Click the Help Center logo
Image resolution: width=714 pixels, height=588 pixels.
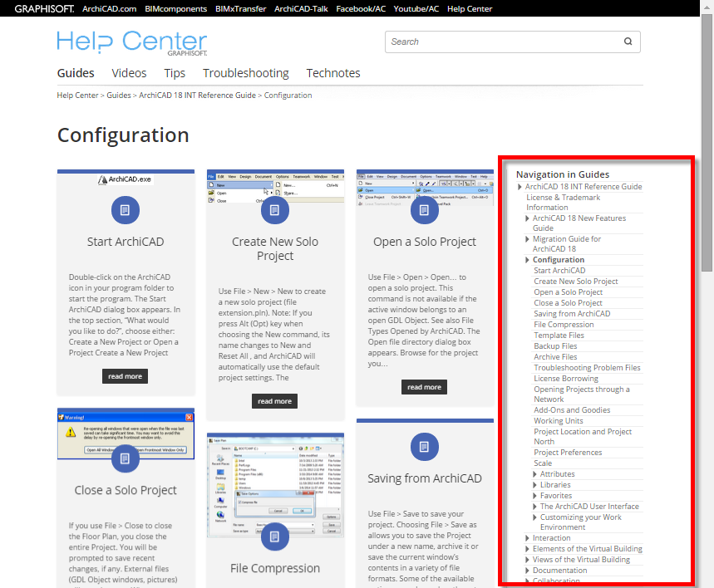(132, 42)
